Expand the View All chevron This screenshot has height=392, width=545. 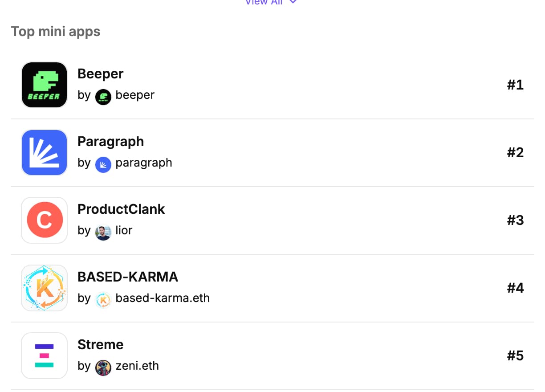pos(293,2)
